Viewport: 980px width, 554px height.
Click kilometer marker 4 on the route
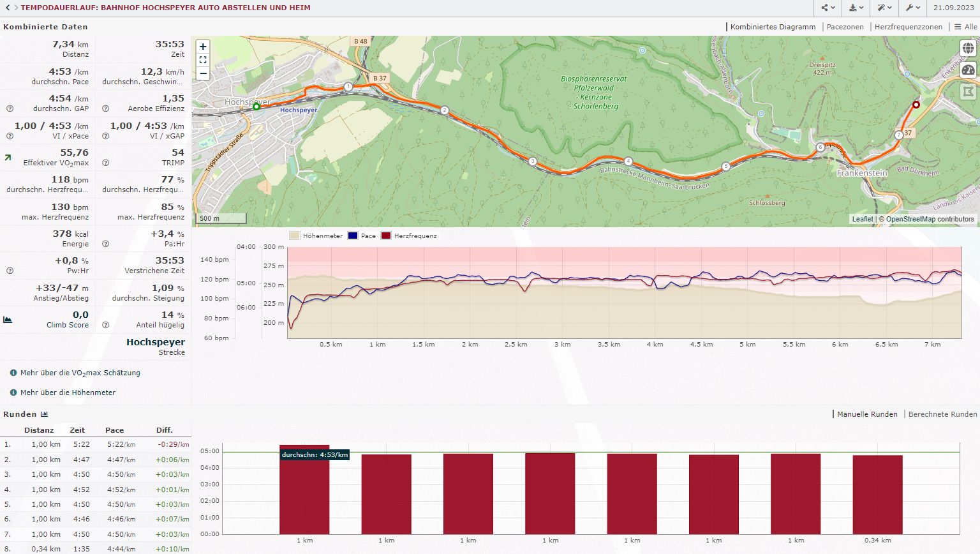click(x=628, y=161)
